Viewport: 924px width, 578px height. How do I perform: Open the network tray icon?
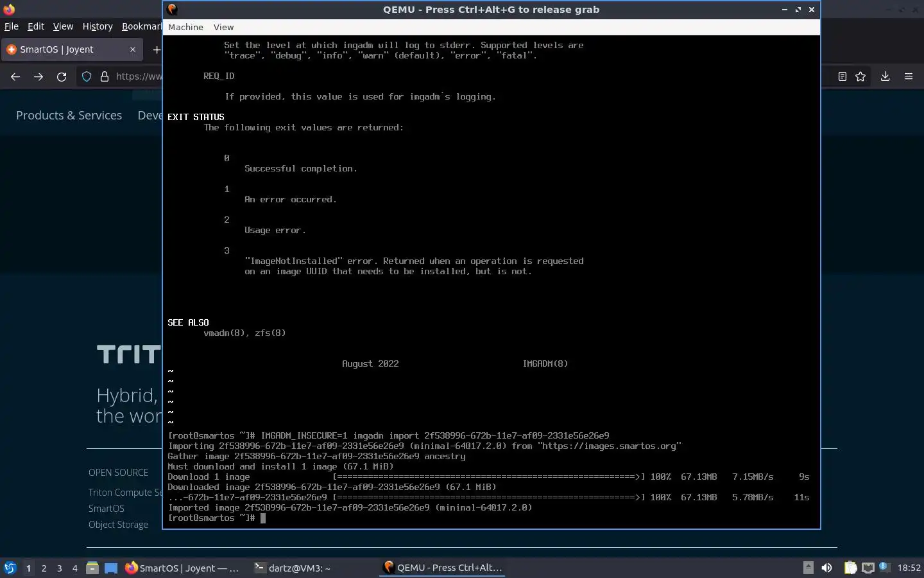(868, 568)
